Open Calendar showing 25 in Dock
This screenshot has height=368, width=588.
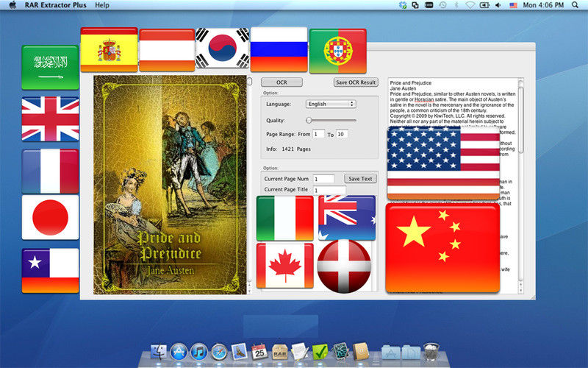tap(259, 353)
